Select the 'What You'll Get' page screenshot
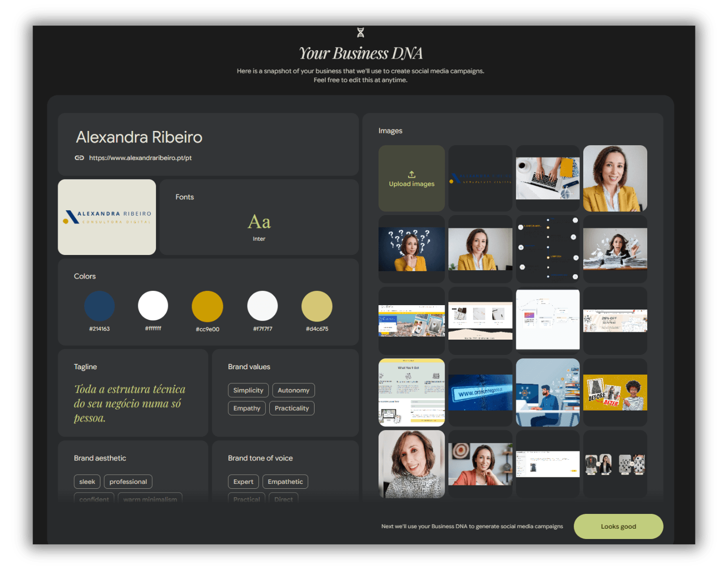728x570 pixels. [x=411, y=392]
